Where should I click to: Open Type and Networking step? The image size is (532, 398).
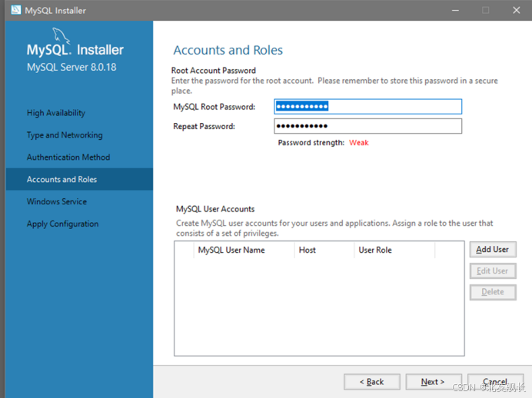[x=65, y=135]
